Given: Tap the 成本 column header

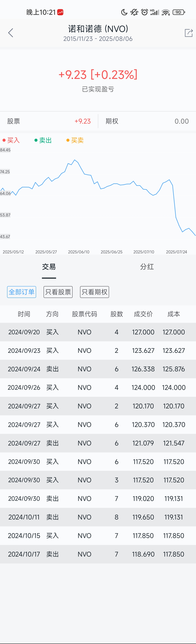Looking at the screenshot, I should pos(174,314).
